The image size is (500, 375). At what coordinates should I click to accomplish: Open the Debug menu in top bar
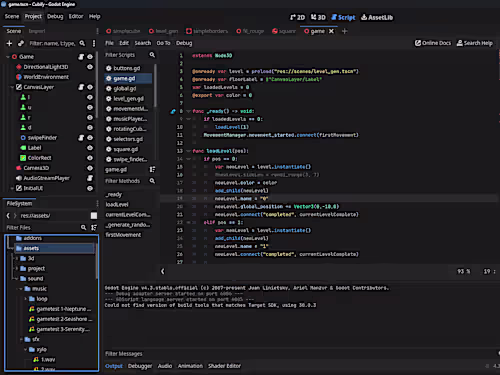tap(55, 16)
